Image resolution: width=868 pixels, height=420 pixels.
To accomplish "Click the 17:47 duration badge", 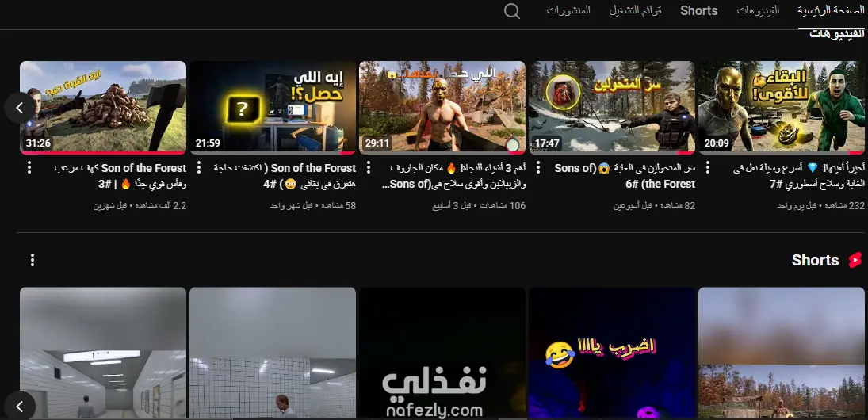I will coord(547,143).
